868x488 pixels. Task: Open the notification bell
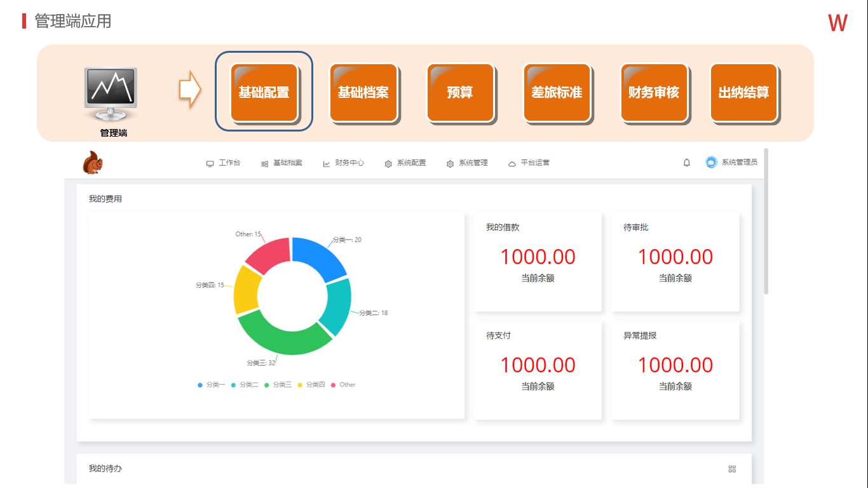(686, 163)
